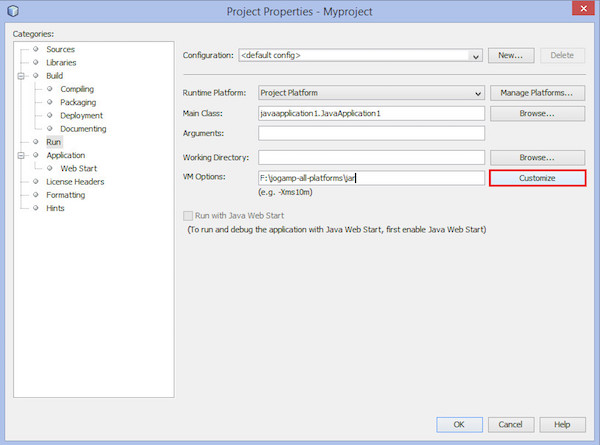600x445 pixels.
Task: Click the bullet icon beside Packaging
Action: pos(49,102)
